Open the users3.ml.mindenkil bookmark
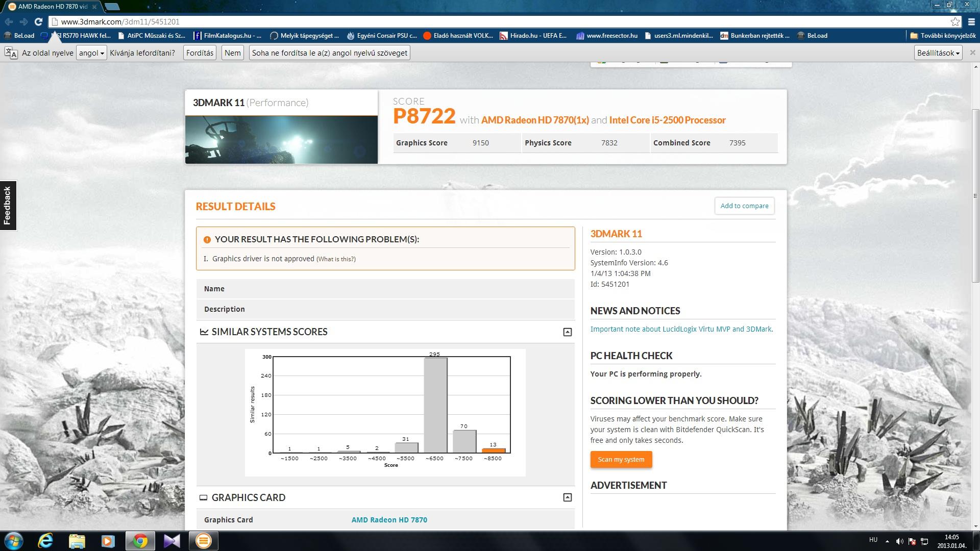This screenshot has height=551, width=980. (x=679, y=36)
